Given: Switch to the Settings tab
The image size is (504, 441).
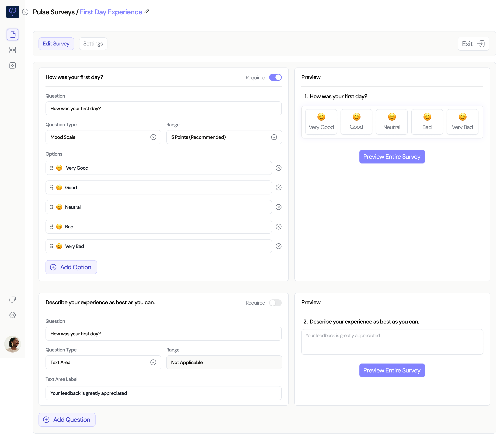Looking at the screenshot, I should tap(93, 44).
